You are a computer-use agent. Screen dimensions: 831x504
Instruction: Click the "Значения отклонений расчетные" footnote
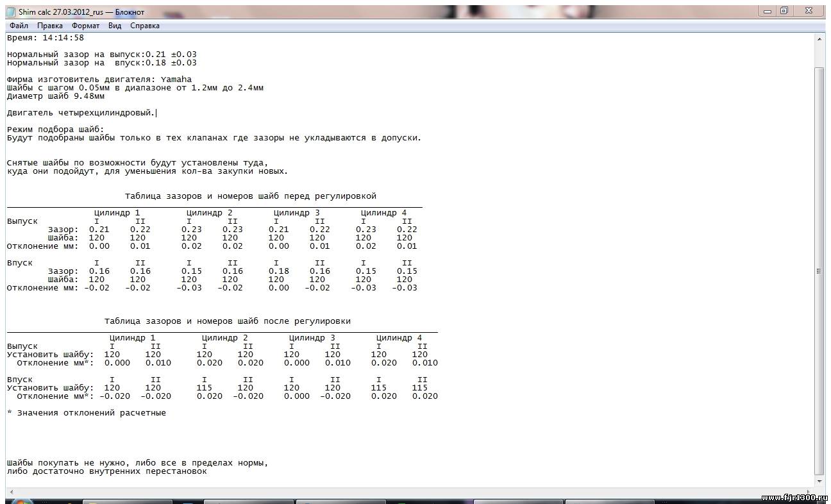pyautogui.click(x=89, y=413)
